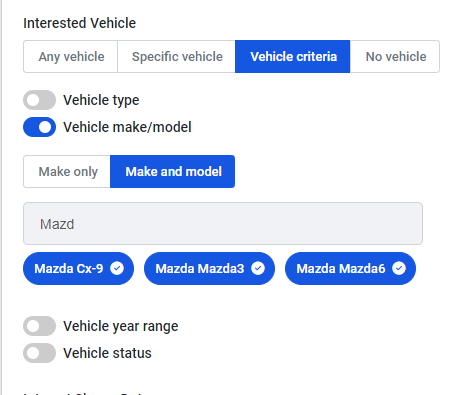468x395 pixels.
Task: Focus the Mazd search input field
Action: 223,224
